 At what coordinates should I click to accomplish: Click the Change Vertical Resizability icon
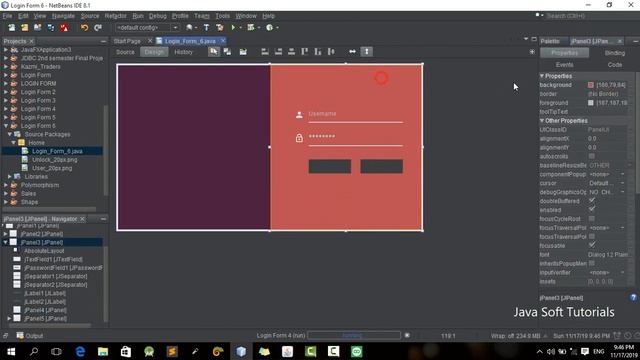point(367,51)
